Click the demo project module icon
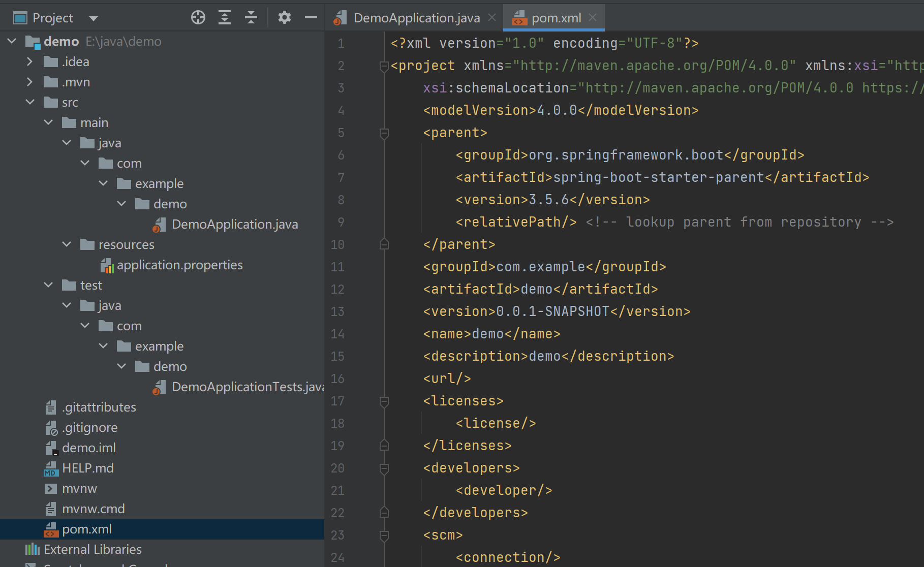Screen dimensions: 924x567 pos(33,42)
